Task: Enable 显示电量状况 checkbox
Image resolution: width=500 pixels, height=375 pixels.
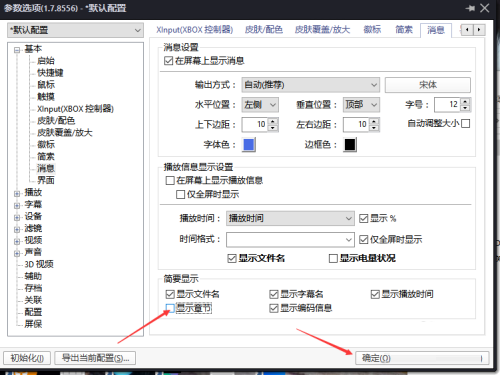Action: pos(333,258)
